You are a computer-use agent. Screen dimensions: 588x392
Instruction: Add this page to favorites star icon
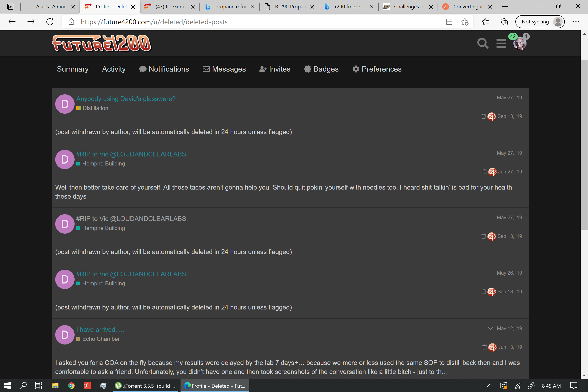(x=464, y=22)
